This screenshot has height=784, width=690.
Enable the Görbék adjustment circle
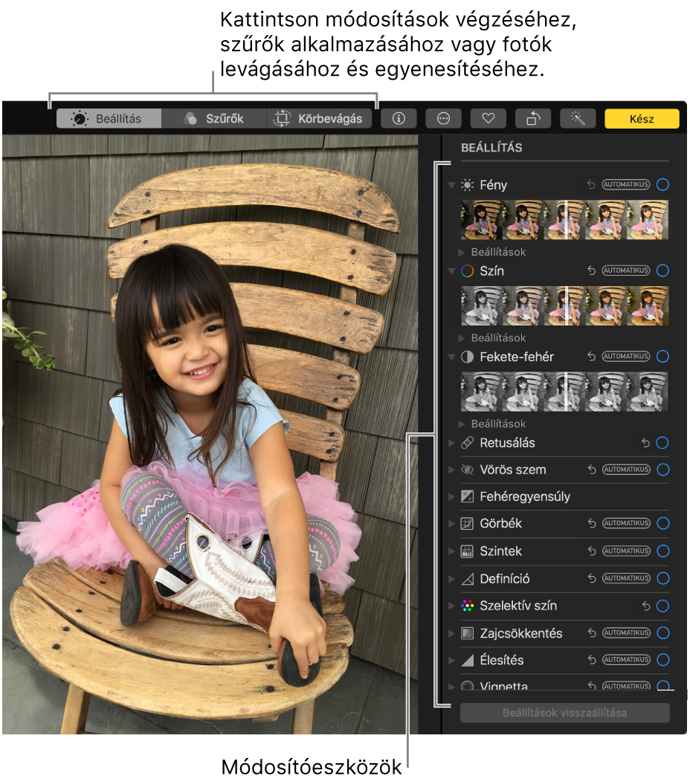(x=662, y=523)
